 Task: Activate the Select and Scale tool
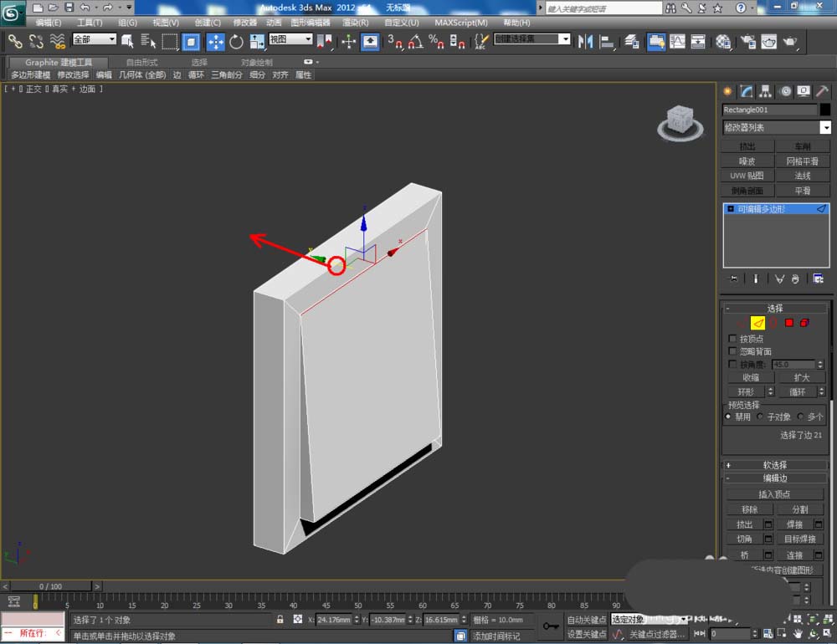tap(257, 41)
